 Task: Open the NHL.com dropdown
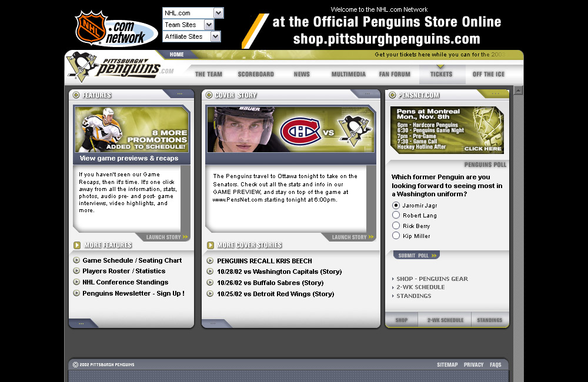193,13
